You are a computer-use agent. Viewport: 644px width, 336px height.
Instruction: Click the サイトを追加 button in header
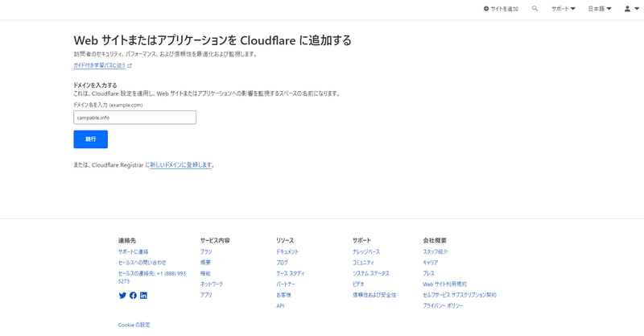501,9
